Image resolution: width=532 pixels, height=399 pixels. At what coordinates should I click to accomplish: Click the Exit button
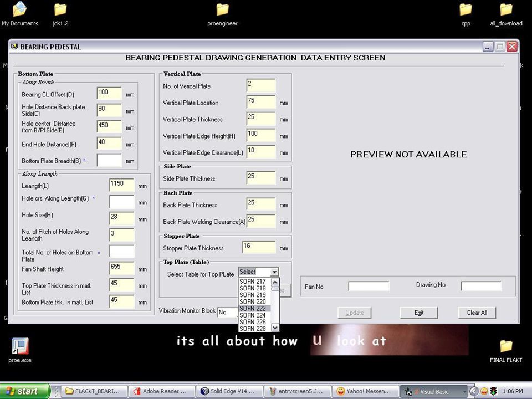point(419,313)
